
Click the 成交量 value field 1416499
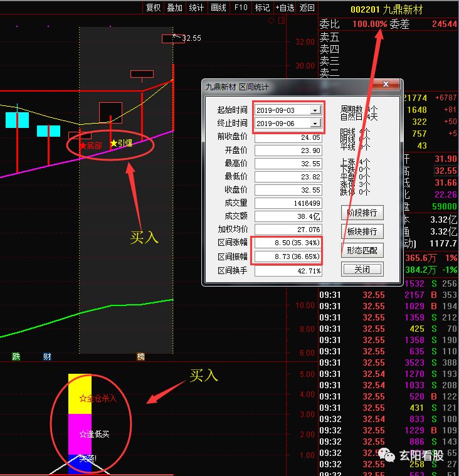pos(288,203)
